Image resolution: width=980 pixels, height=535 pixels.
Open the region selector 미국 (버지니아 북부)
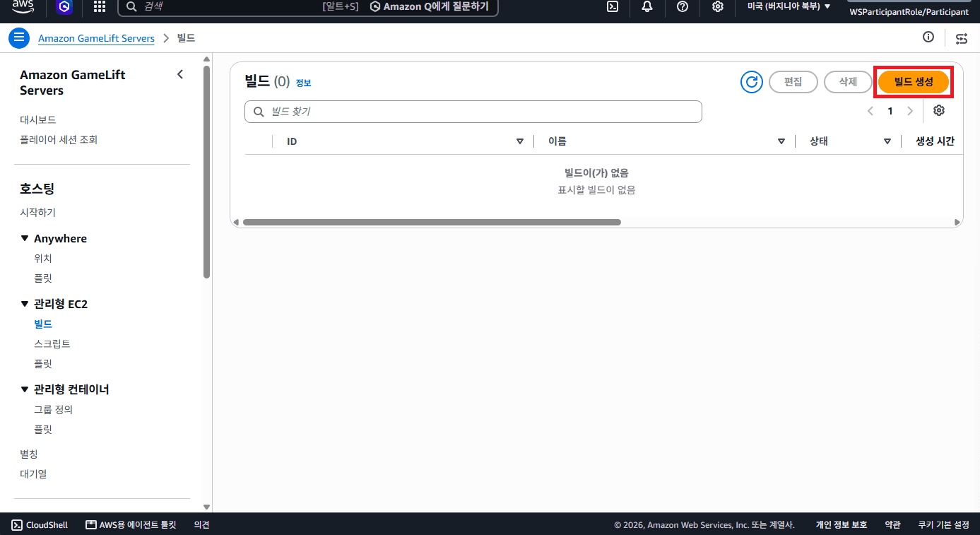click(789, 6)
